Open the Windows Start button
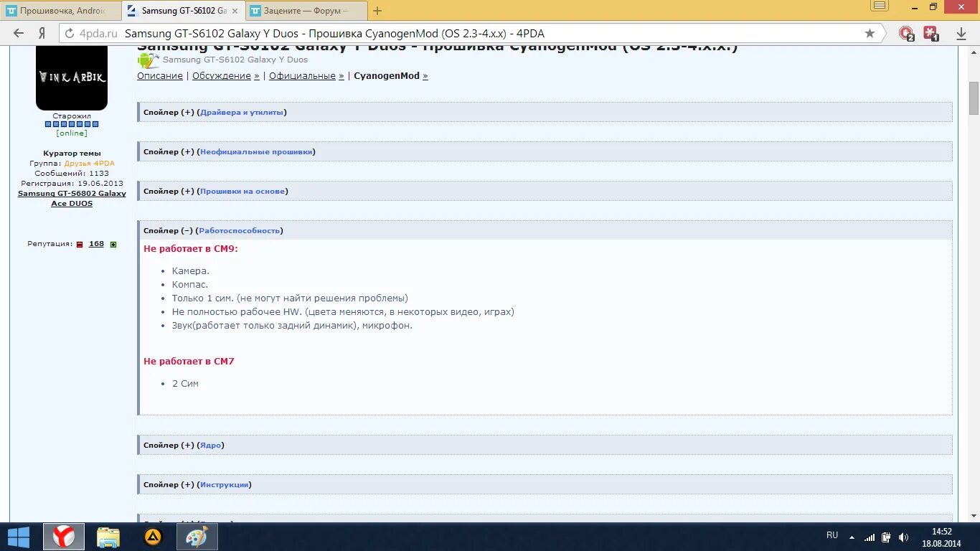This screenshot has height=551, width=980. click(x=18, y=537)
